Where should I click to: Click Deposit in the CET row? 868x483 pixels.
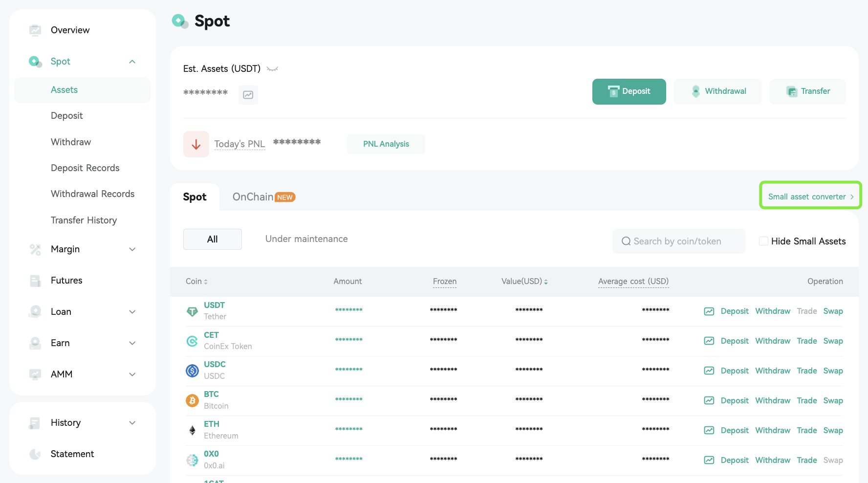(735, 341)
